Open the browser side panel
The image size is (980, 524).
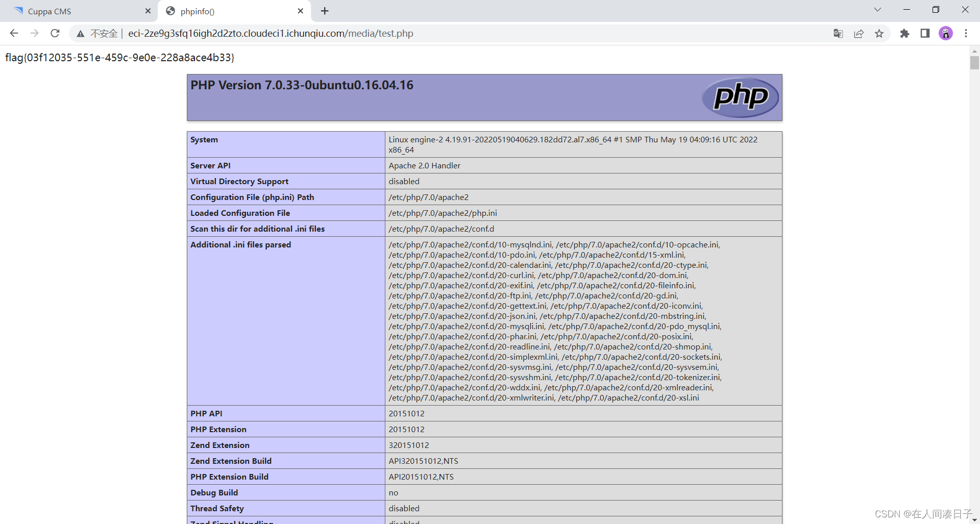coord(925,33)
